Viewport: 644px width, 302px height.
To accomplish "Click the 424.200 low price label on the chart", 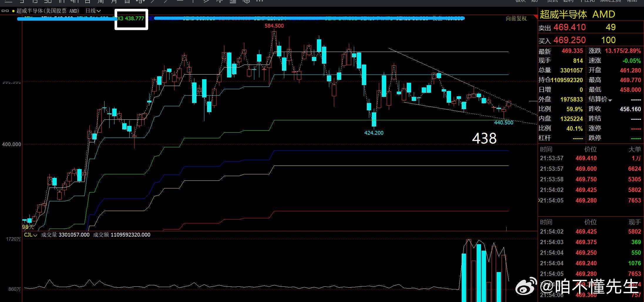I will click(374, 133).
